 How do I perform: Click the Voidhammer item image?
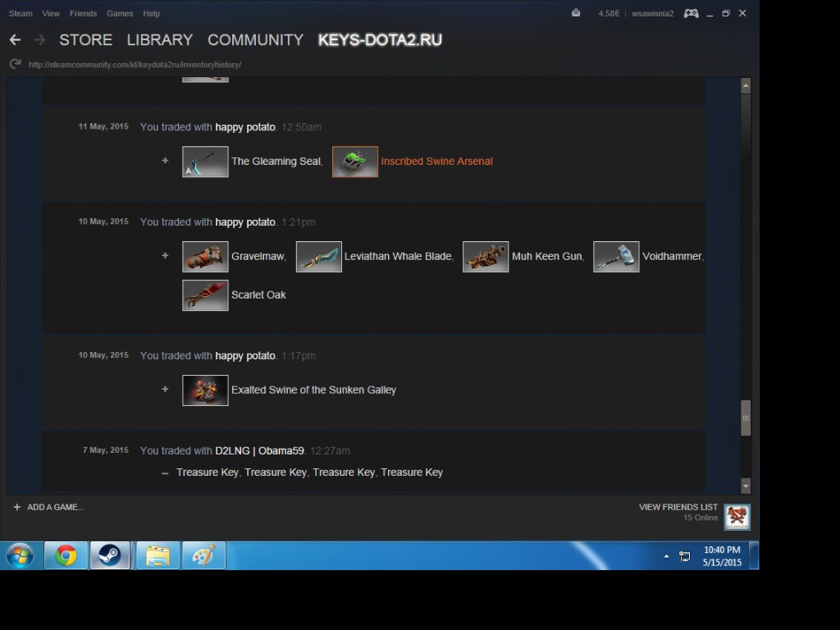click(616, 257)
